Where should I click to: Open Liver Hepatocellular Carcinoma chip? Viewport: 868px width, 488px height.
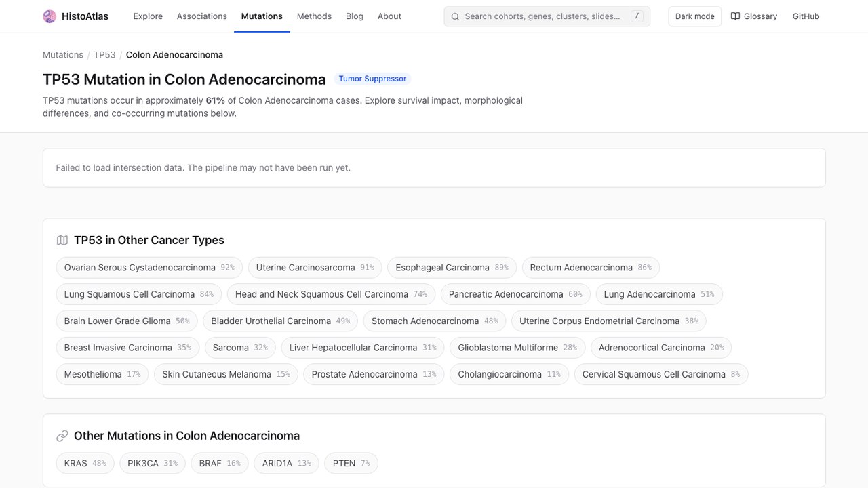pos(363,348)
